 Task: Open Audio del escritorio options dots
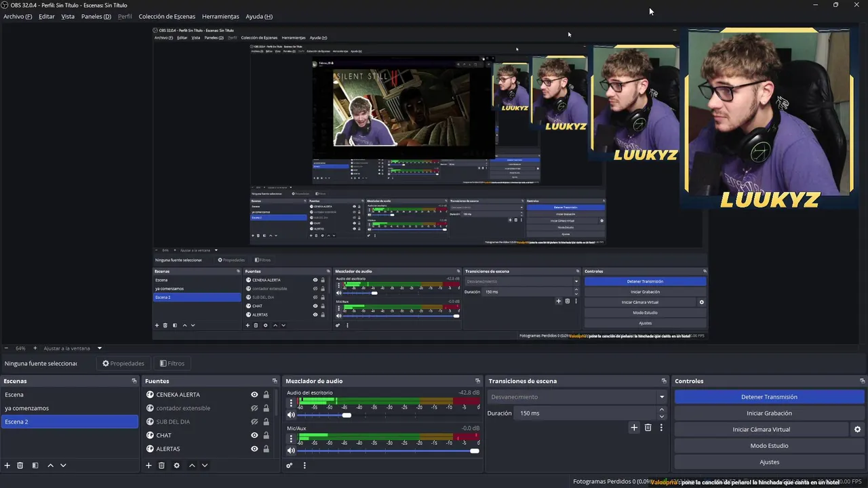click(291, 403)
